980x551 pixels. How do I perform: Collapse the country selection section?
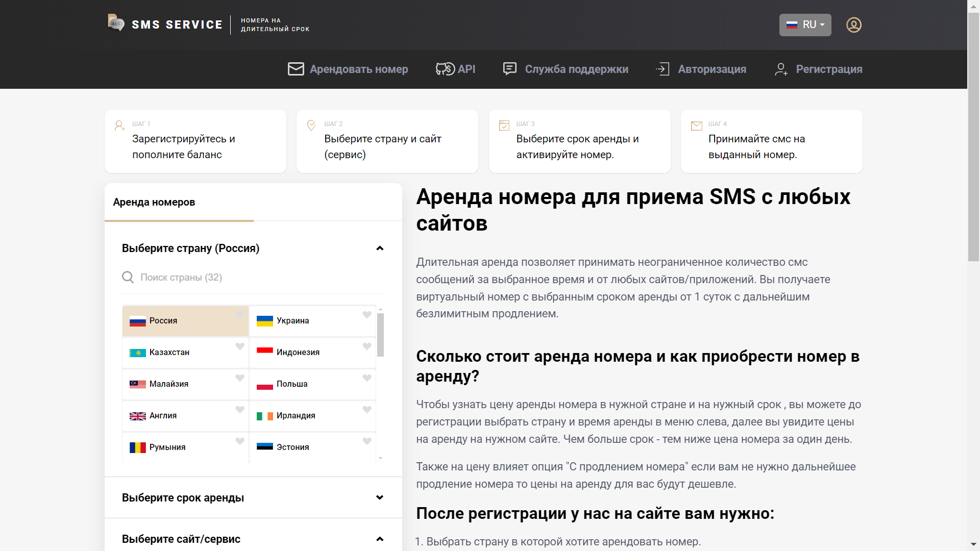point(379,248)
